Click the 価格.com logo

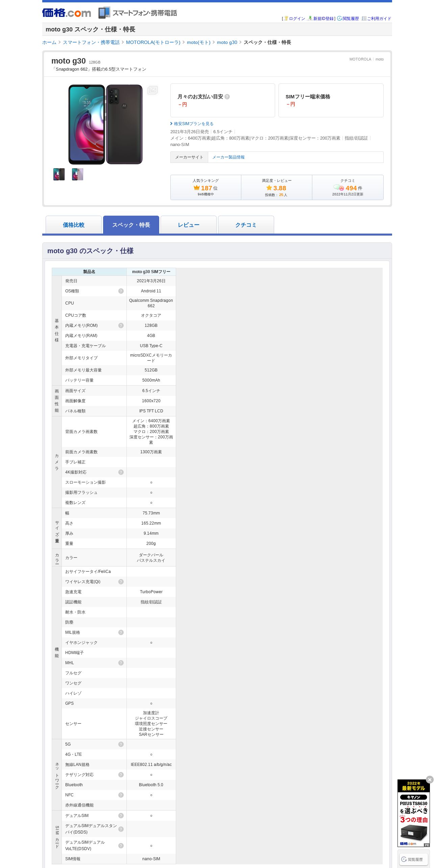pos(67,13)
